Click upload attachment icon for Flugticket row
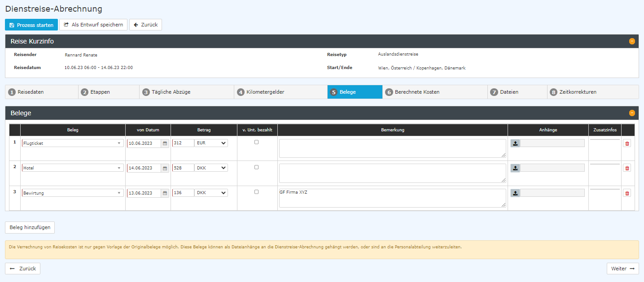 click(516, 143)
